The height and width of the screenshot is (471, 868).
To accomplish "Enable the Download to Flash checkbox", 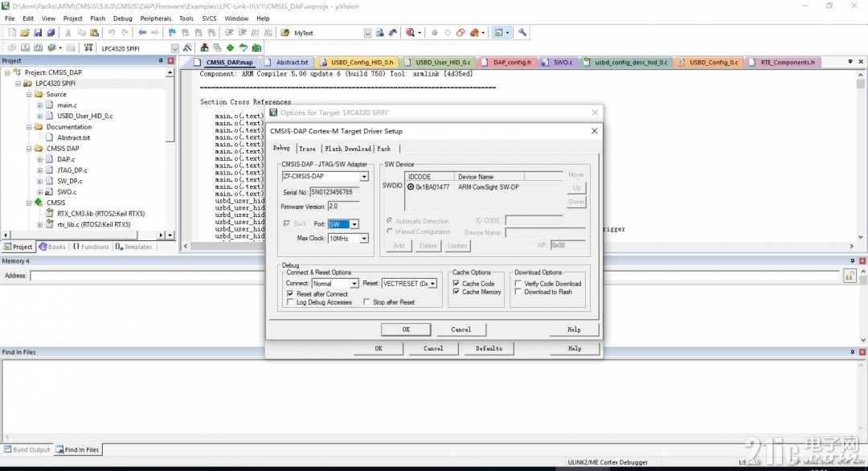I will (x=518, y=292).
